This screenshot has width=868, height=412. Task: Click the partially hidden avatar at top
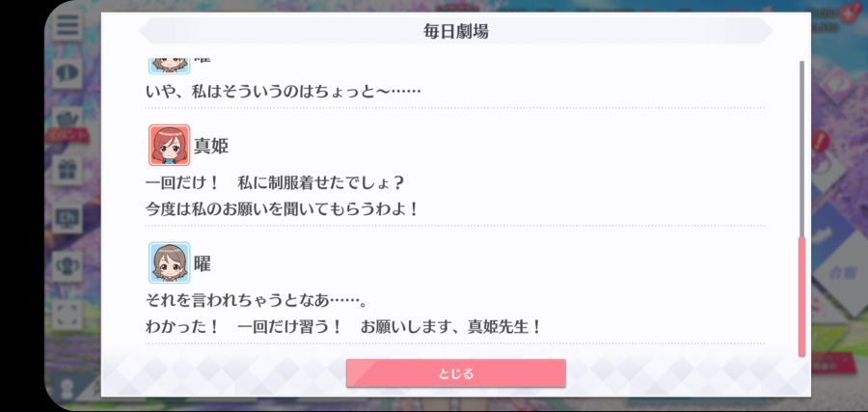(x=169, y=66)
